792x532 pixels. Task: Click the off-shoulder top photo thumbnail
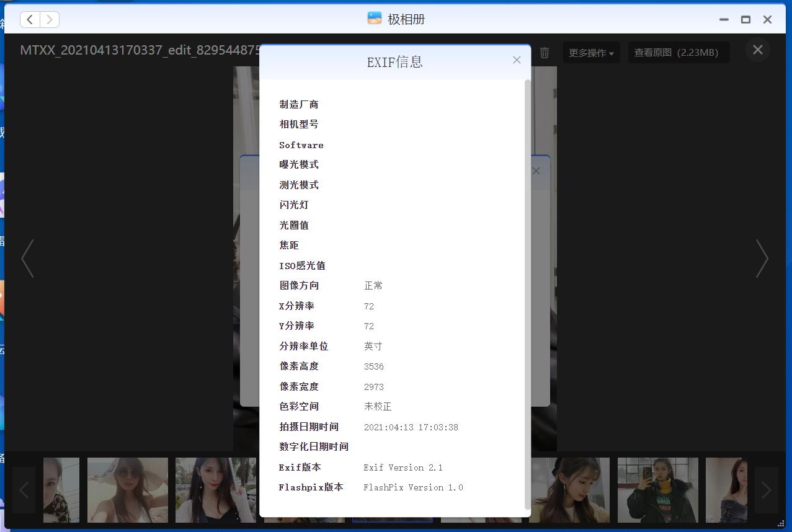click(726, 490)
